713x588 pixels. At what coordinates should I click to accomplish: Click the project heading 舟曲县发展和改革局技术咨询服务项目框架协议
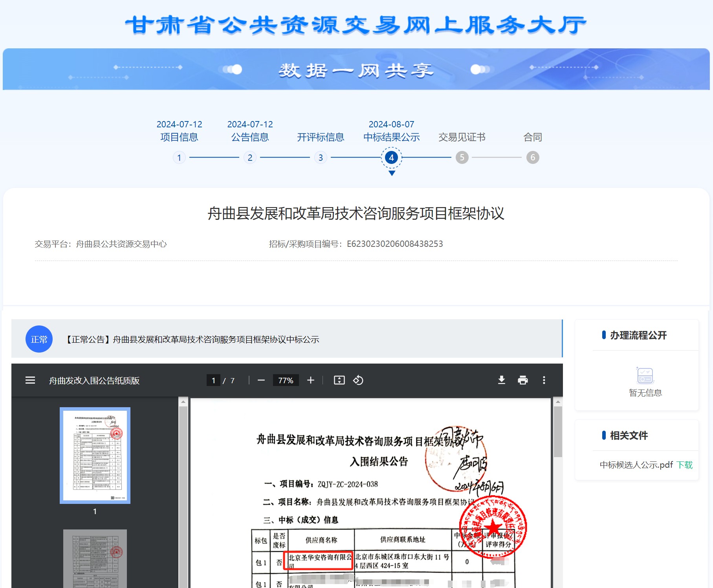(x=356, y=213)
